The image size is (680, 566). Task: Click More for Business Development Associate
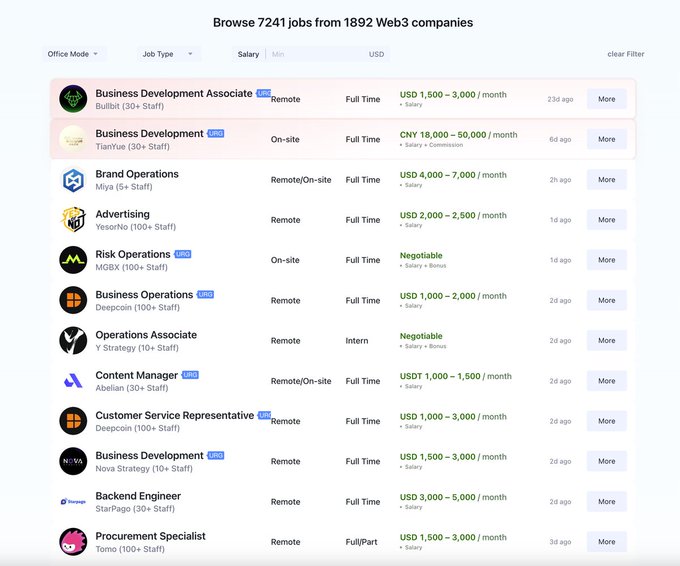(607, 99)
